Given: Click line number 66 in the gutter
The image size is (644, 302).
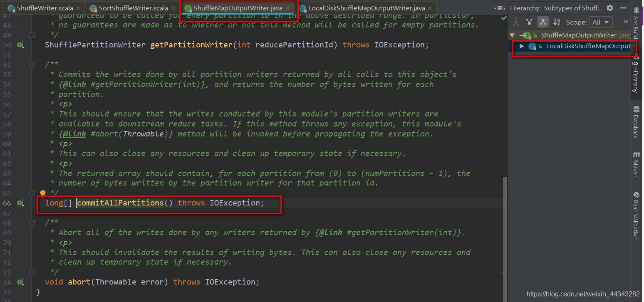Looking at the screenshot, I should (x=7, y=203).
